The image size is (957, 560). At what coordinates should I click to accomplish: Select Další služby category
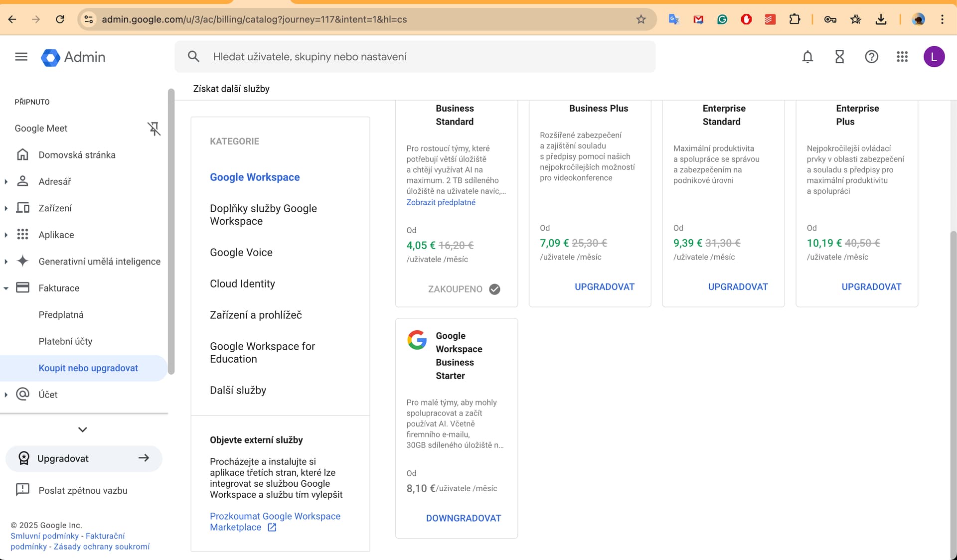point(238,391)
